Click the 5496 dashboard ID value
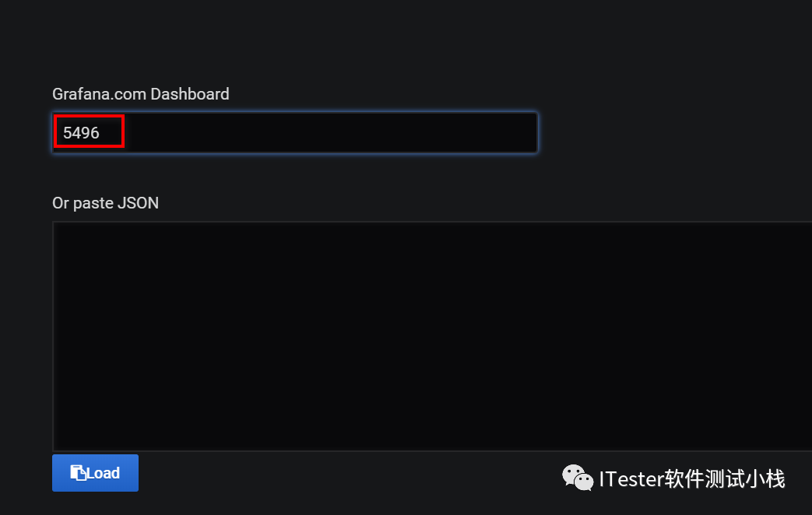The image size is (812, 515). (82, 133)
